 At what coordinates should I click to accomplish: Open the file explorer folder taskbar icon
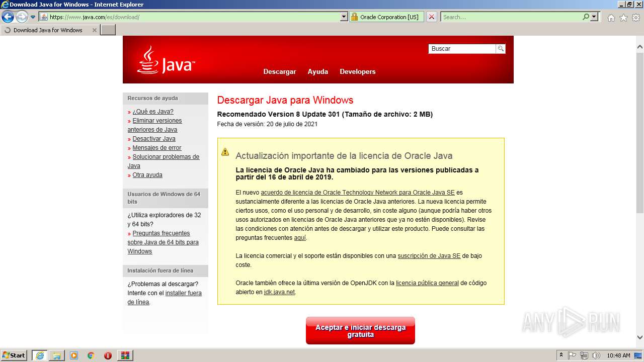57,355
